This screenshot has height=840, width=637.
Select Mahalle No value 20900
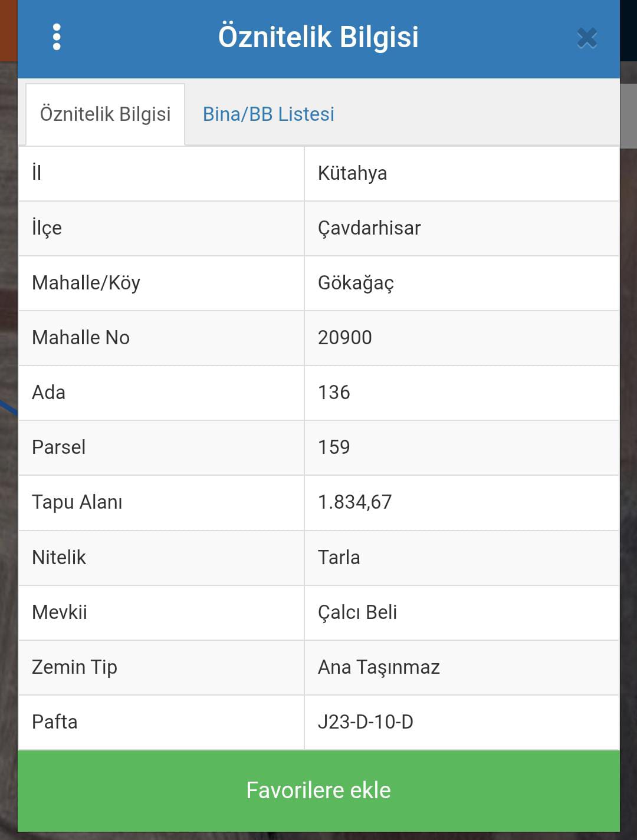coord(345,338)
